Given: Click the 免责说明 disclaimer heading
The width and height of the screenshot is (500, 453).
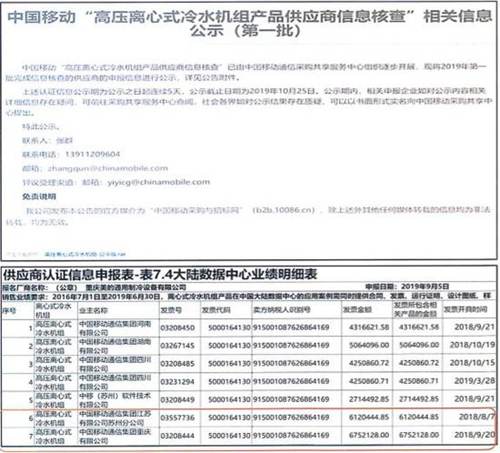Looking at the screenshot, I should pyautogui.click(x=39, y=197).
